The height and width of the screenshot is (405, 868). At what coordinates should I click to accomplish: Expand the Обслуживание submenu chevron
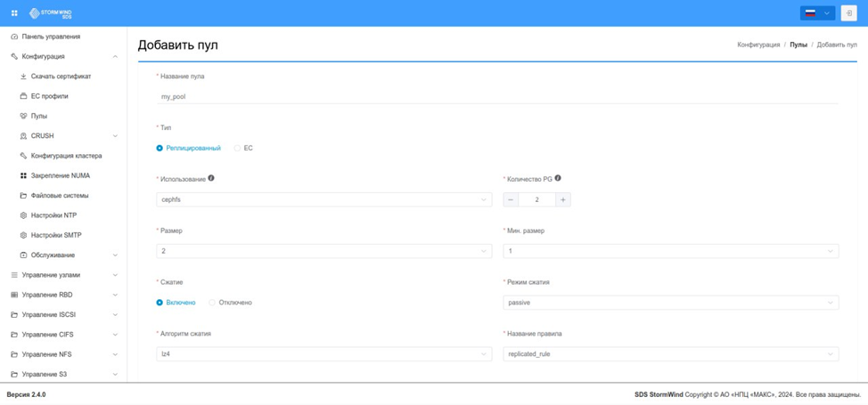[115, 255]
